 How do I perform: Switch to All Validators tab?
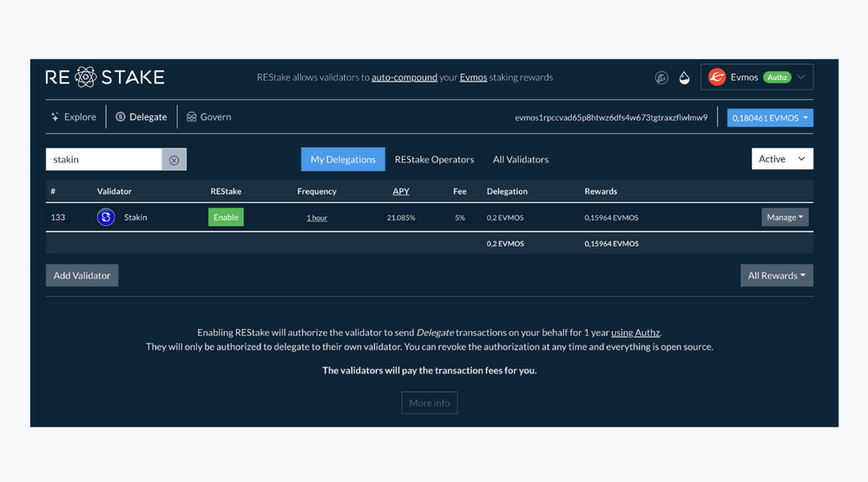521,159
